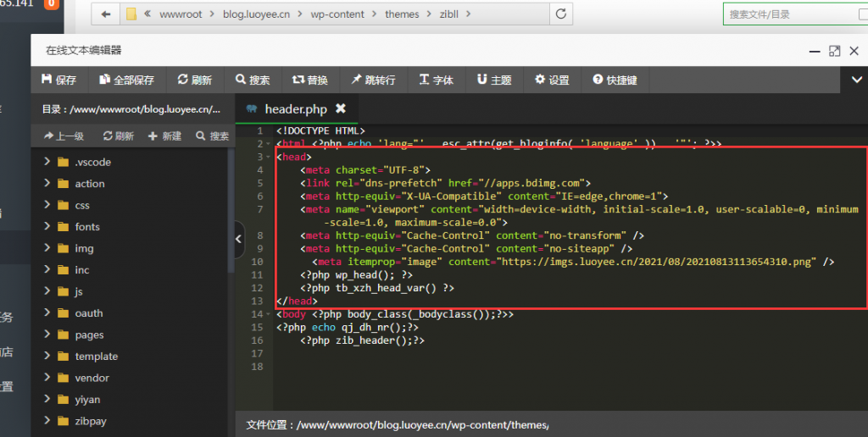
Task: Click the wp-content breadcrumb
Action: click(337, 14)
